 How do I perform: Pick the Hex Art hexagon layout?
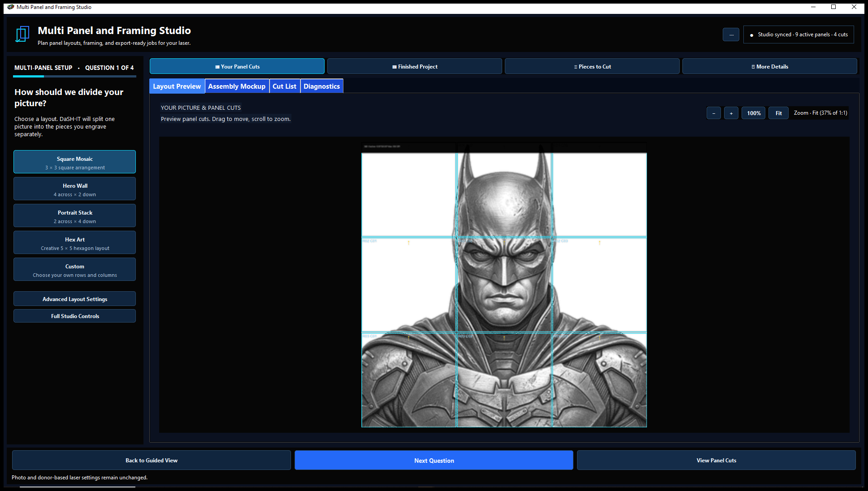74,242
